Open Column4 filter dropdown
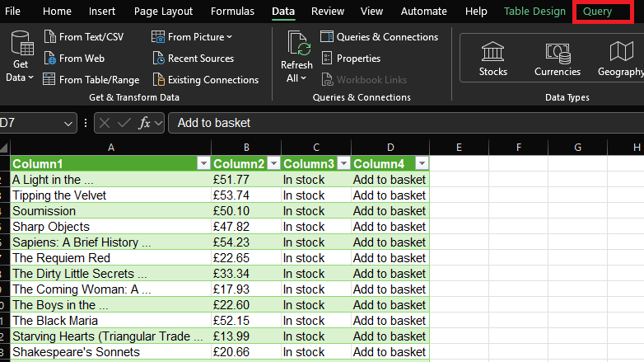 click(x=422, y=164)
